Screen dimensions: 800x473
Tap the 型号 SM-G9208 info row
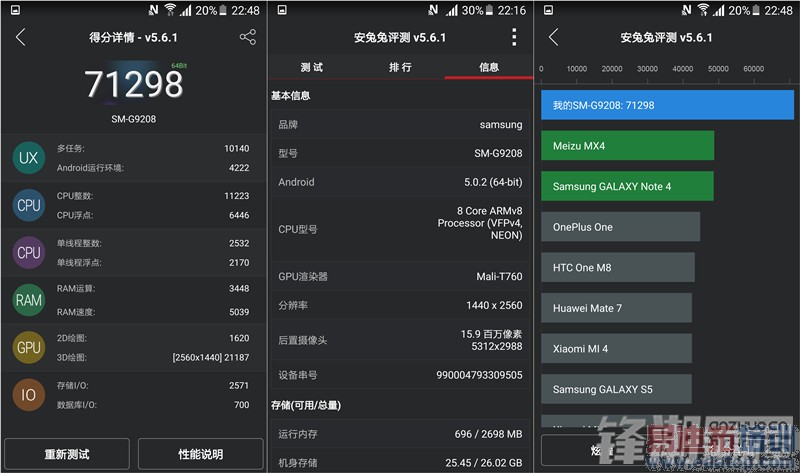click(x=401, y=153)
